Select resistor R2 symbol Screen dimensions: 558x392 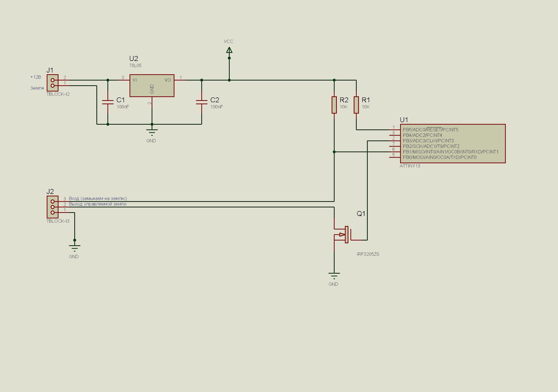pos(334,105)
